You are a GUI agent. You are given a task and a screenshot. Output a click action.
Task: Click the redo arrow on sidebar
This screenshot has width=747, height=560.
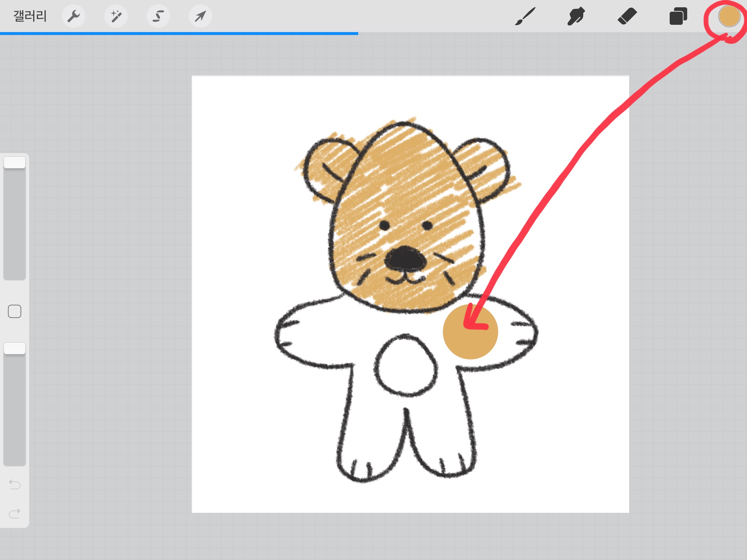coord(15,513)
